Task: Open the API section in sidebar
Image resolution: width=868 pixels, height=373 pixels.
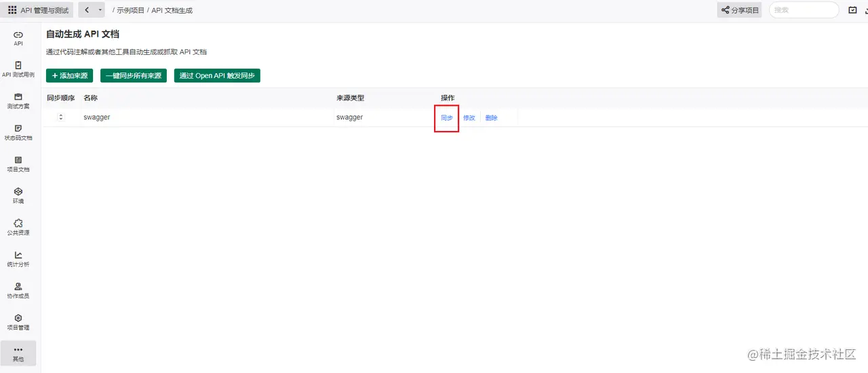Action: (x=18, y=38)
